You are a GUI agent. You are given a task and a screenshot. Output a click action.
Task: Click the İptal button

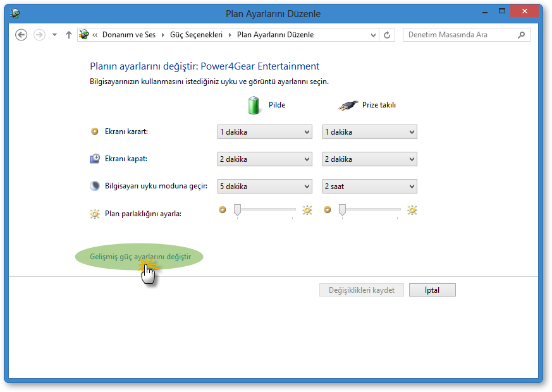pyautogui.click(x=432, y=290)
